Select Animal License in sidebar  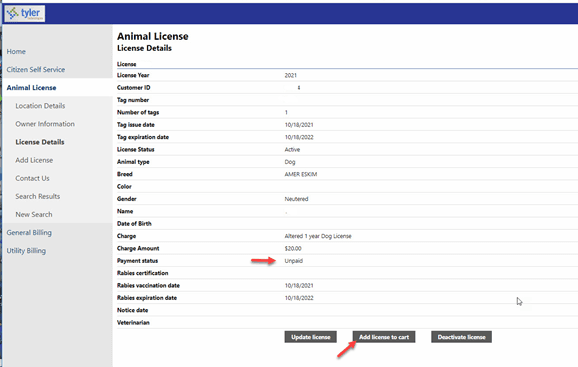tap(31, 88)
